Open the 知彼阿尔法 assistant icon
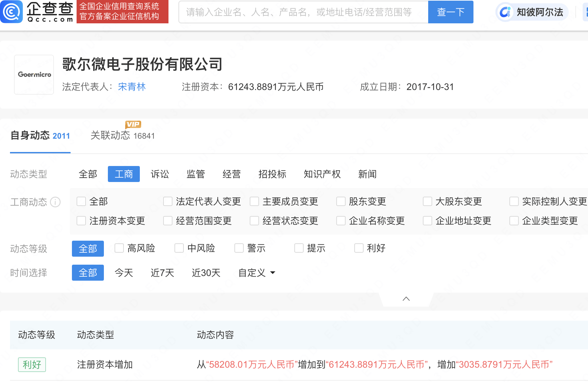Image resolution: width=588 pixels, height=382 pixels. coord(505,12)
